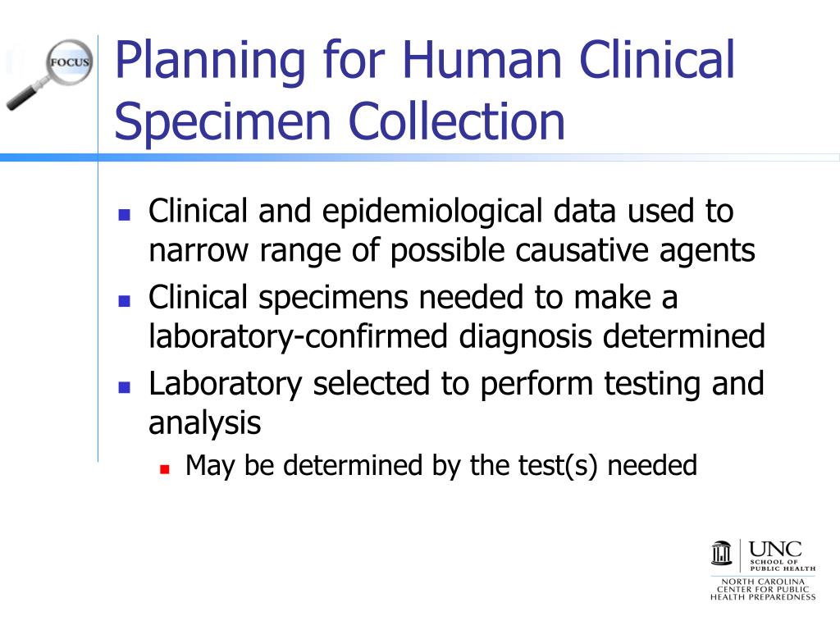Click the blue bullet before 'Clinical and epidemiological'

point(125,215)
